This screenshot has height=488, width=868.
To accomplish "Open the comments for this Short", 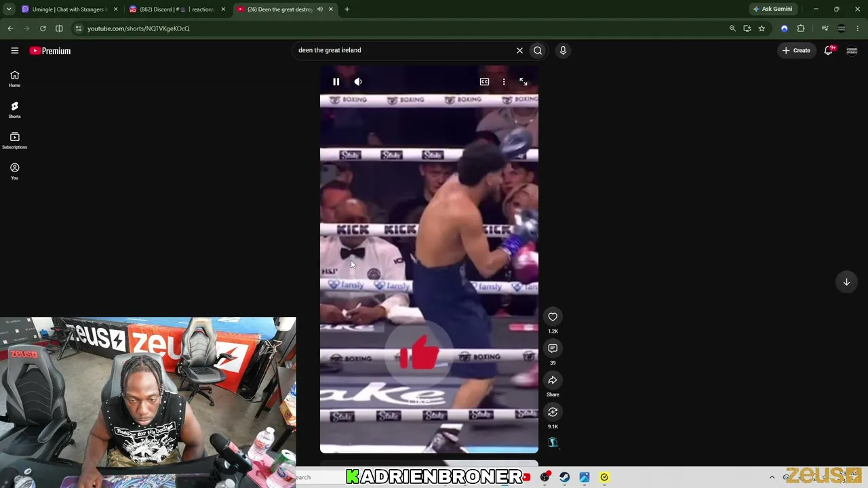I will (553, 348).
